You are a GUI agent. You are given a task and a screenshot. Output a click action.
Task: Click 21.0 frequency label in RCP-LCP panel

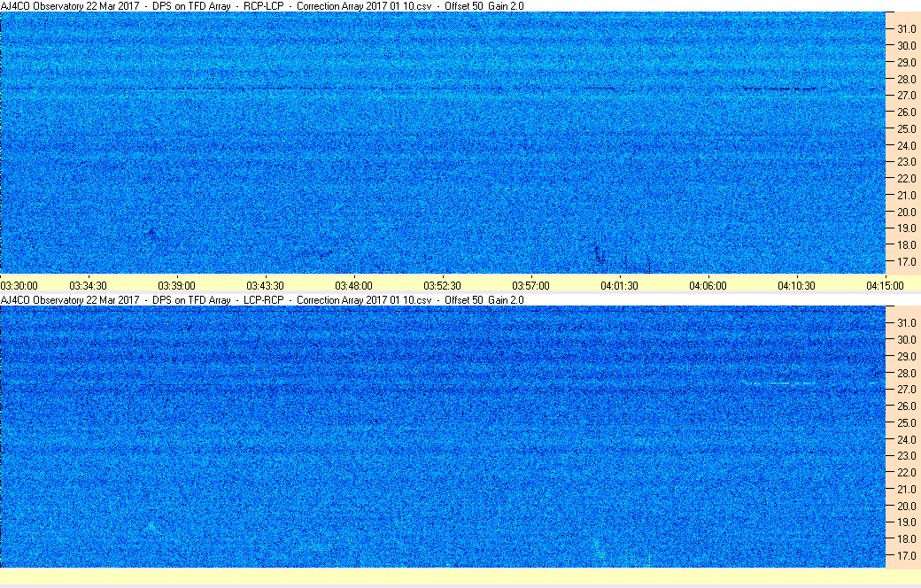[x=906, y=195]
